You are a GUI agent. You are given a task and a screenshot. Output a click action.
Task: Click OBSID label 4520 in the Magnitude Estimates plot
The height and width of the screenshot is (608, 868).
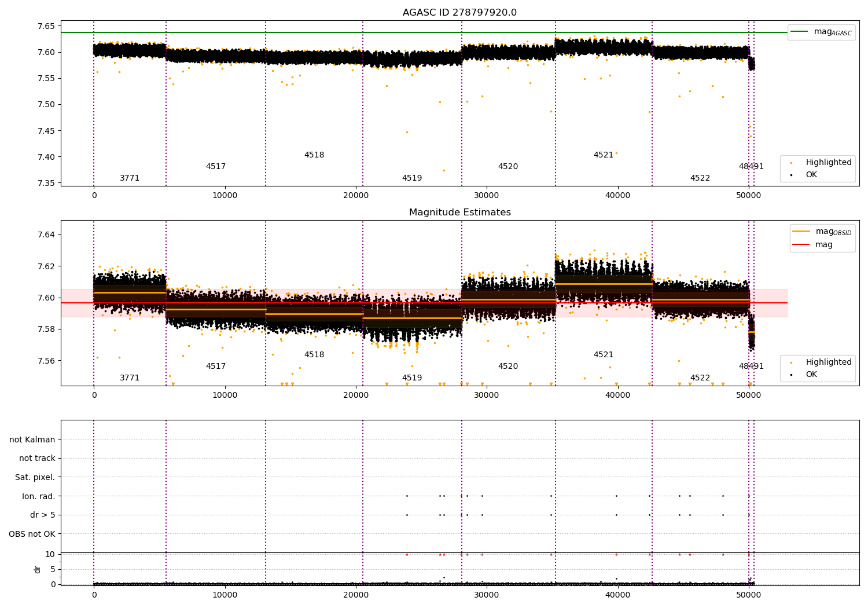point(508,367)
